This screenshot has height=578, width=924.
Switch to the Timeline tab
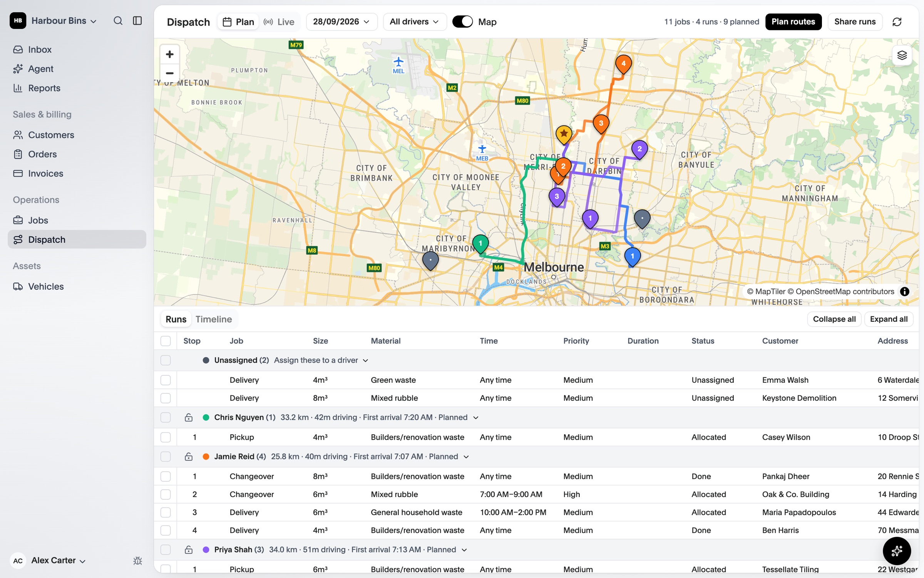click(214, 319)
